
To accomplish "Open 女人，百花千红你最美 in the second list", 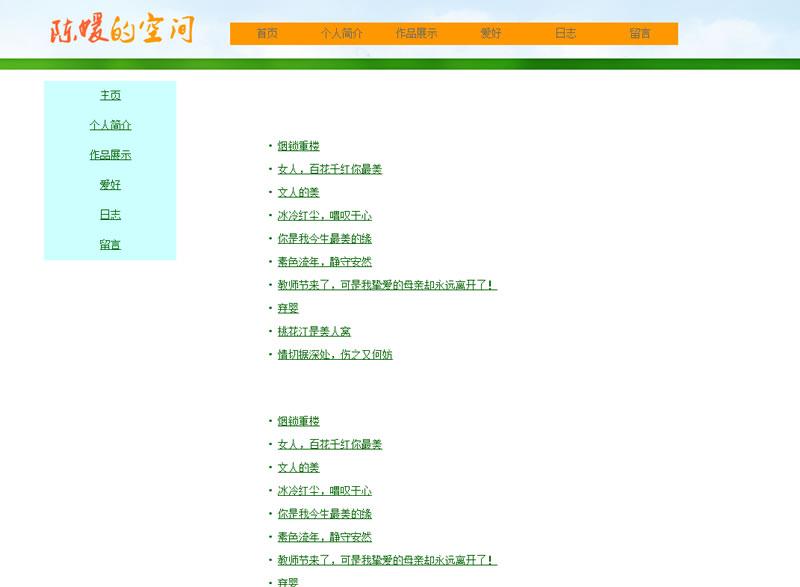I will point(329,445).
